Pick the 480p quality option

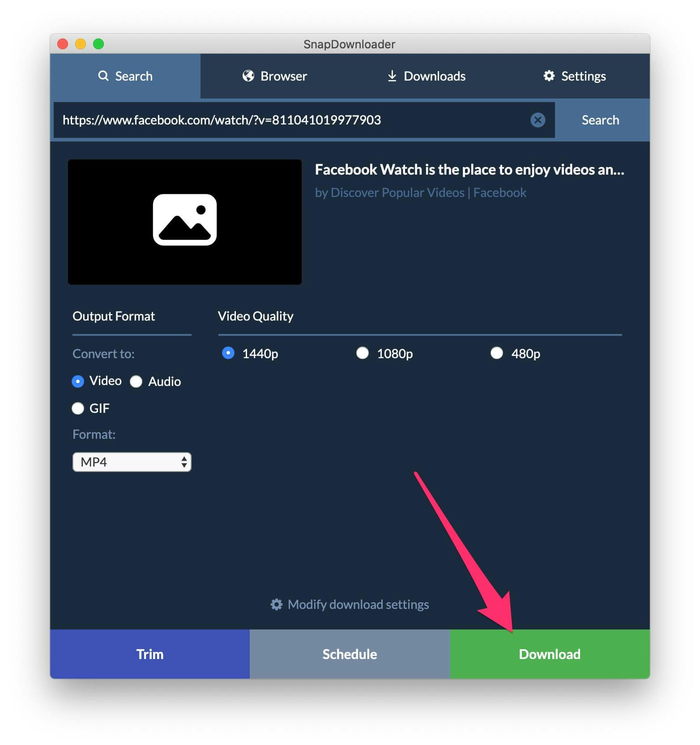[x=497, y=353]
